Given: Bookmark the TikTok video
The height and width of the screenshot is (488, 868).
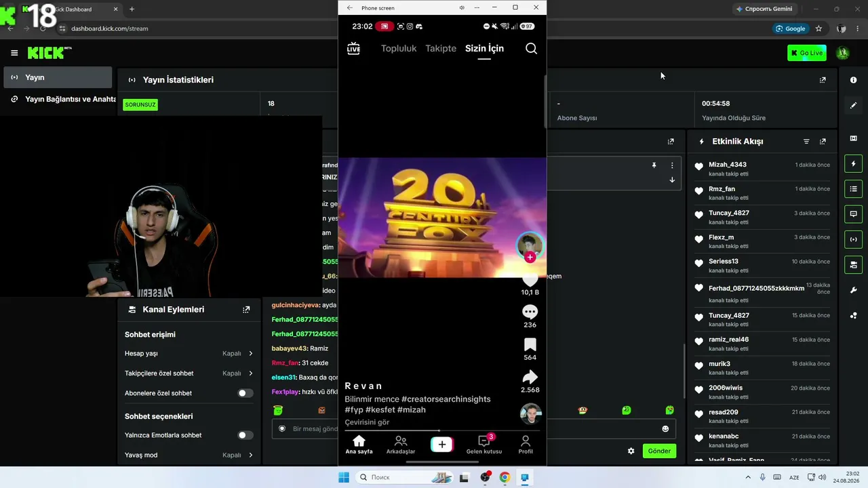Looking at the screenshot, I should [530, 344].
